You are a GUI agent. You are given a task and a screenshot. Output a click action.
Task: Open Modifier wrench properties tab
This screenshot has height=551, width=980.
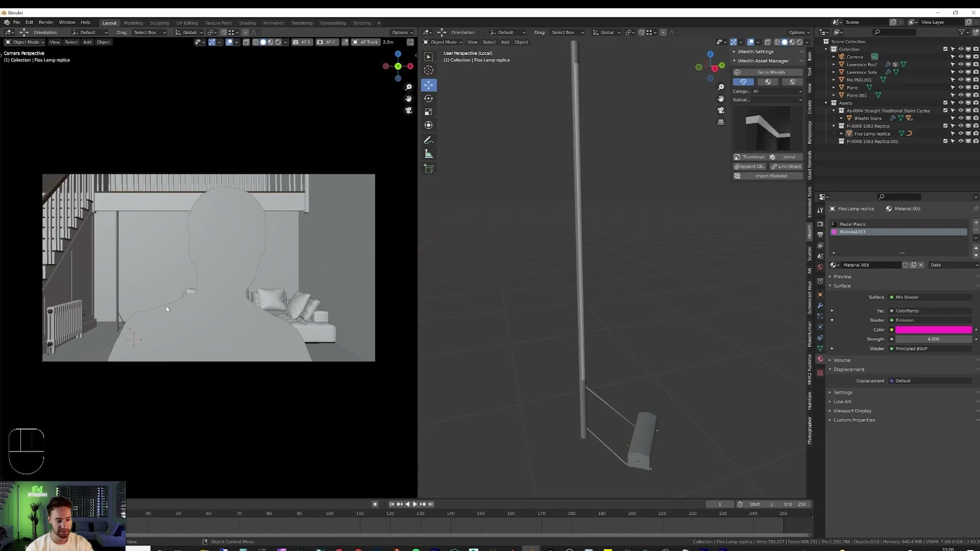[820, 305]
